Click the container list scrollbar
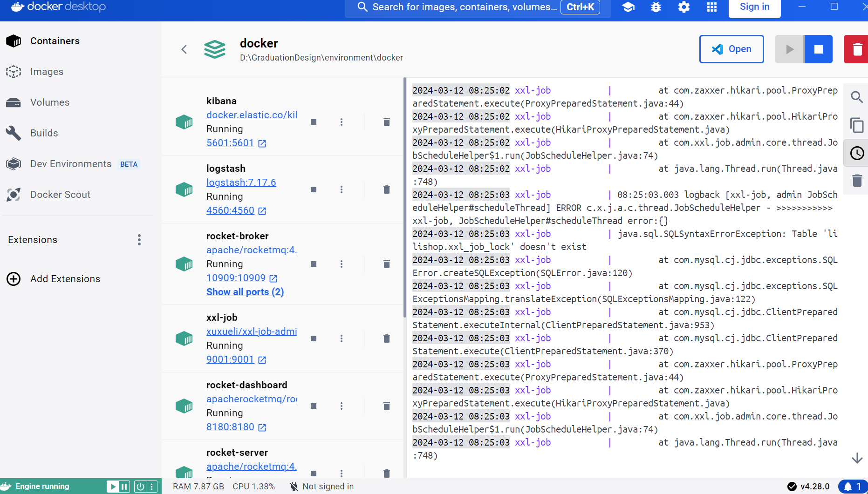This screenshot has width=868, height=494. coord(405,198)
